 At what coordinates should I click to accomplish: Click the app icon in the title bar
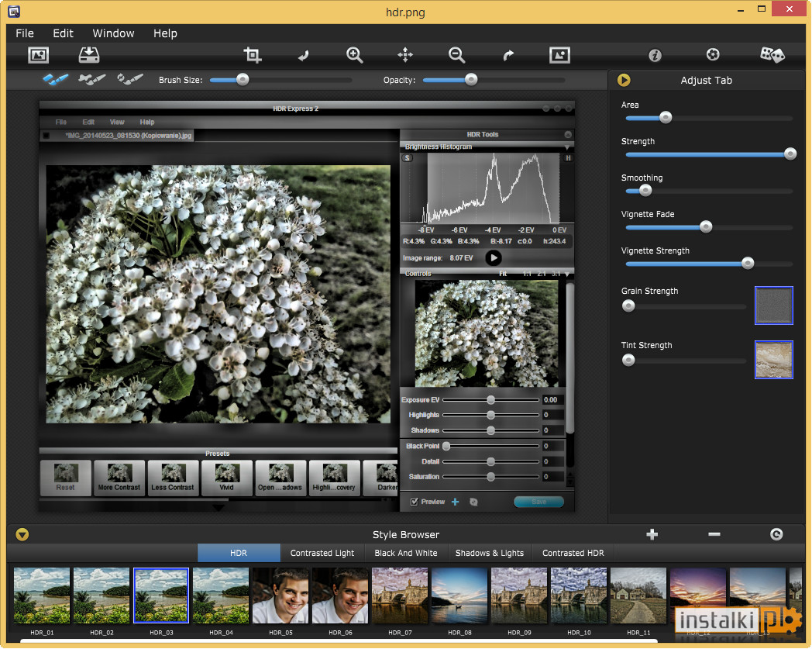tap(14, 12)
